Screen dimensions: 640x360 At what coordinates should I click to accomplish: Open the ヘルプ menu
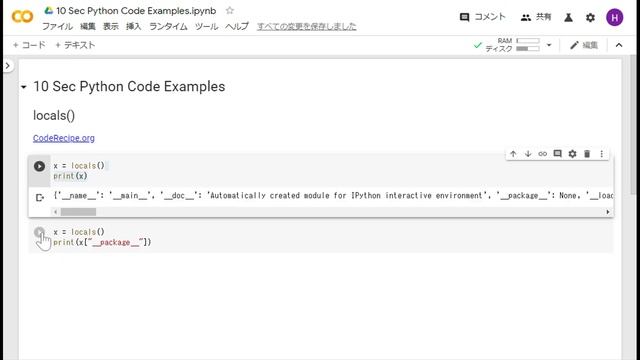237,27
